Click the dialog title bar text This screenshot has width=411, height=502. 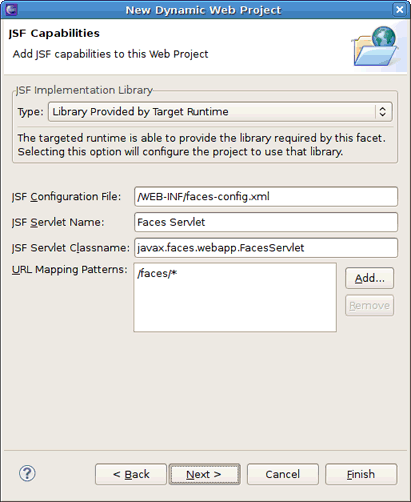tap(203, 10)
